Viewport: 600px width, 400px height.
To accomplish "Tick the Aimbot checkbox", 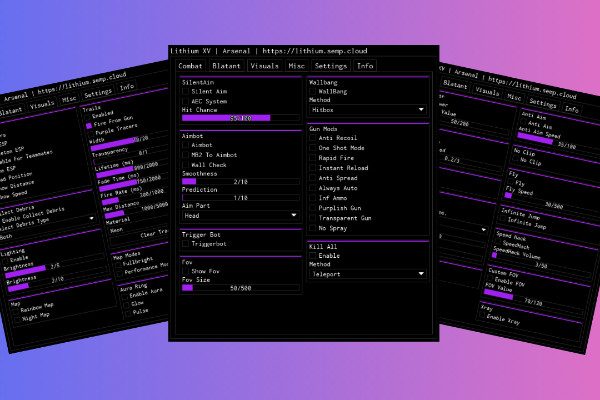I will coord(186,145).
